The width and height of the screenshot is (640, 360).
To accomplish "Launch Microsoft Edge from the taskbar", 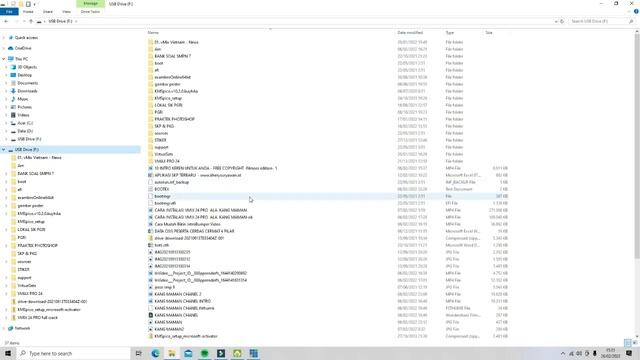I will click(155, 353).
